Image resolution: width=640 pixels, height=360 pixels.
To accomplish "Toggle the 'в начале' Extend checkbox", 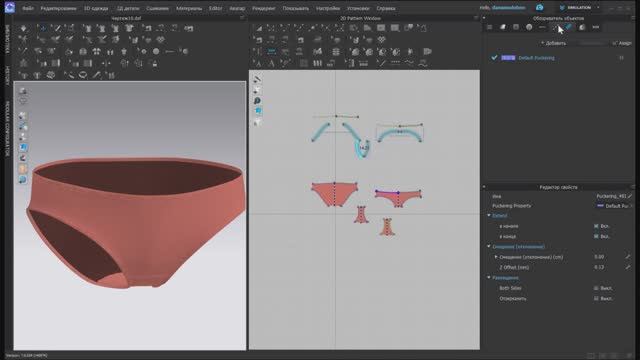I will coord(596,226).
